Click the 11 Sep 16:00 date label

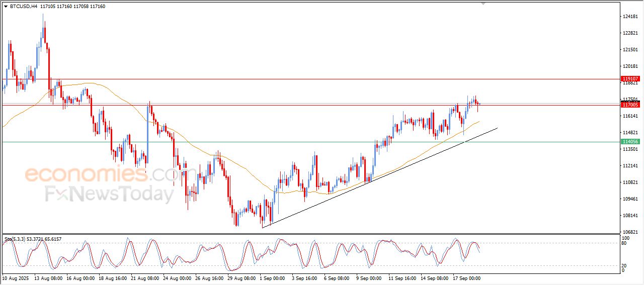403,278
